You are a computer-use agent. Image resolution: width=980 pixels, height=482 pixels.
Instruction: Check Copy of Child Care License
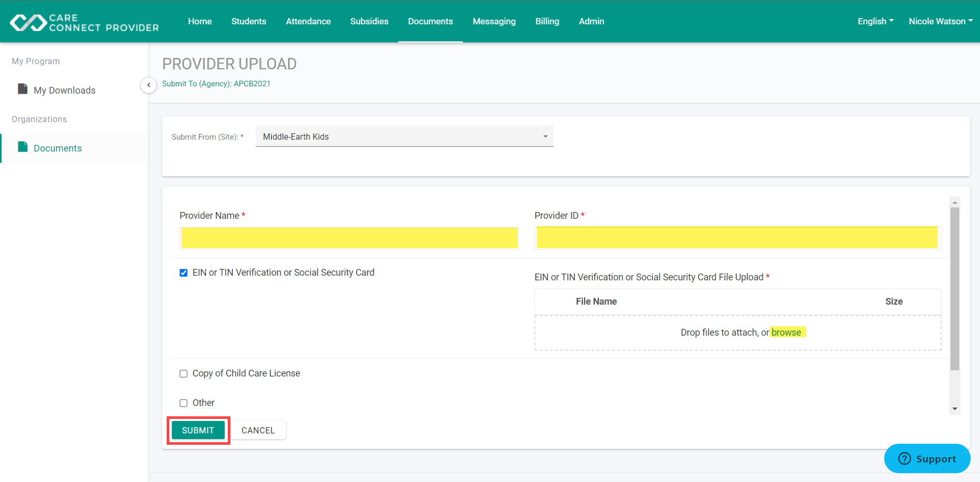tap(183, 373)
